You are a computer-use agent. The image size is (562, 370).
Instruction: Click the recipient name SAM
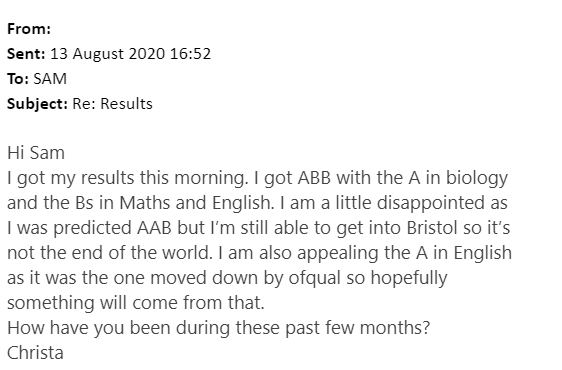50,79
